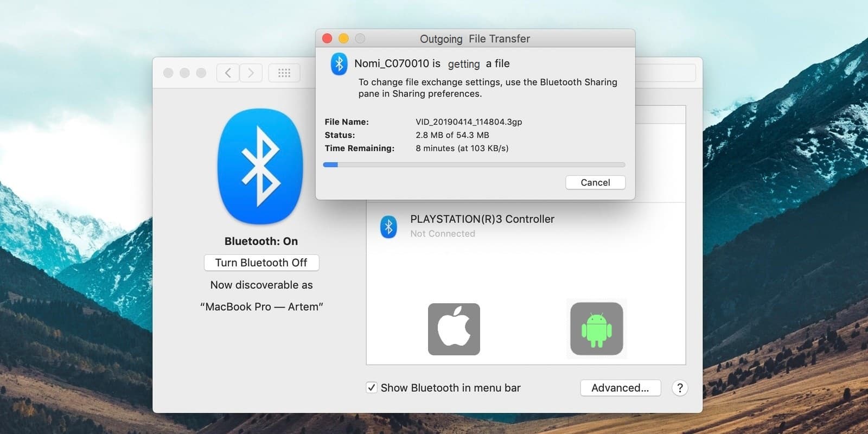Open Advanced Bluetooth settings
Screen dimensions: 868x434
620,388
